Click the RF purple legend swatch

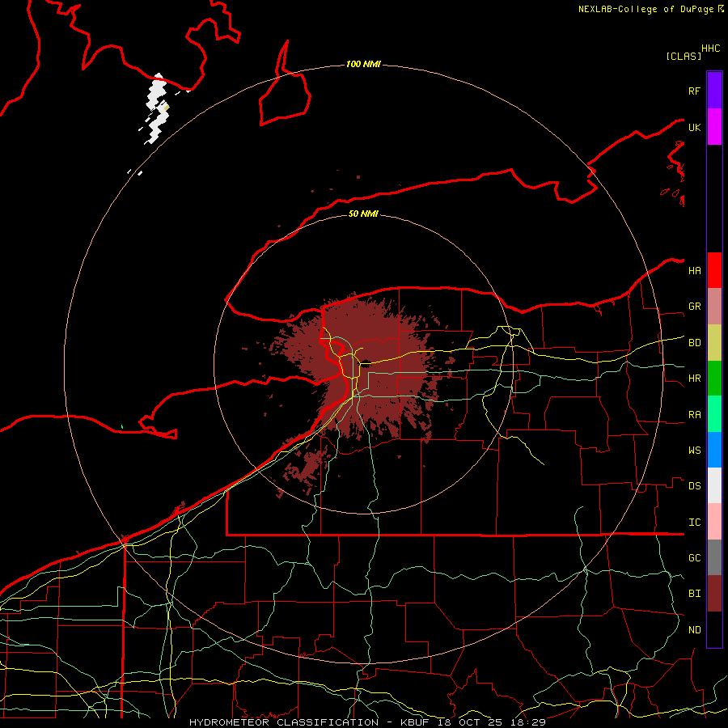[714, 91]
